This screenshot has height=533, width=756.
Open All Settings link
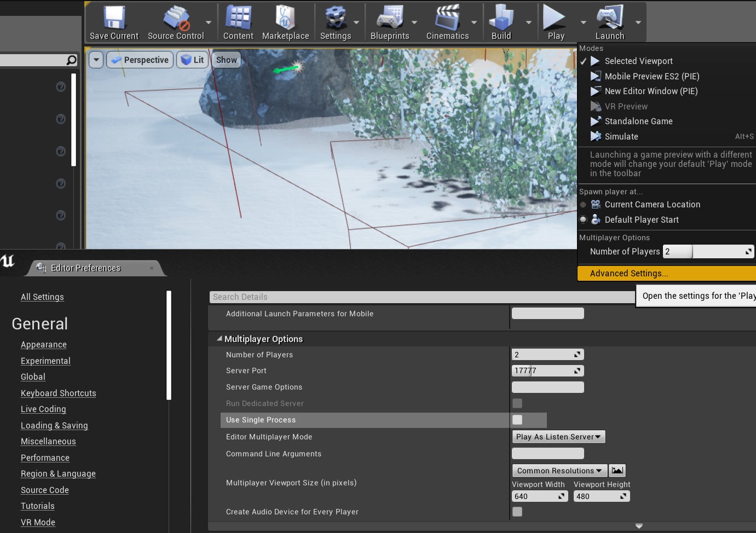[x=42, y=297]
